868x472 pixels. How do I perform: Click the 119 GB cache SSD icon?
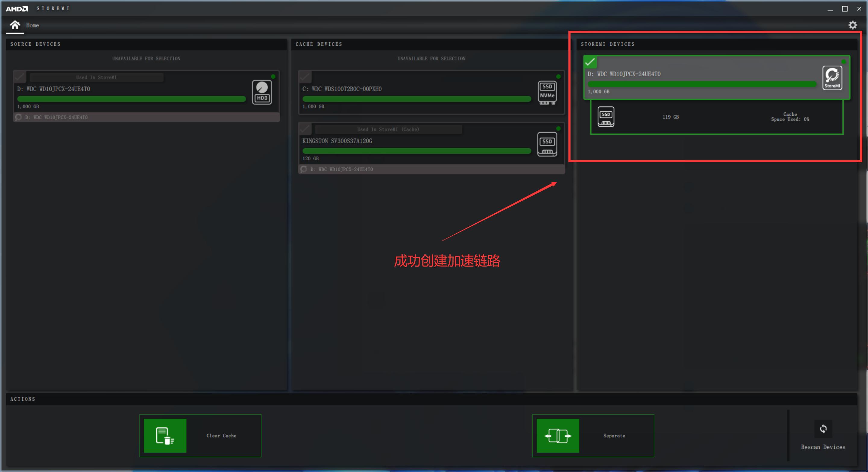point(605,117)
